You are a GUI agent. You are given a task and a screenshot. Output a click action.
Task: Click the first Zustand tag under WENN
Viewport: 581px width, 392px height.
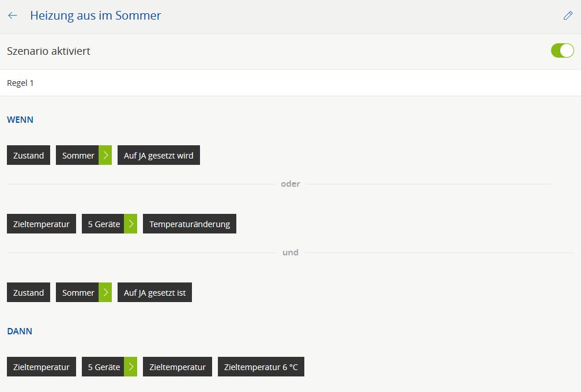pyautogui.click(x=28, y=155)
